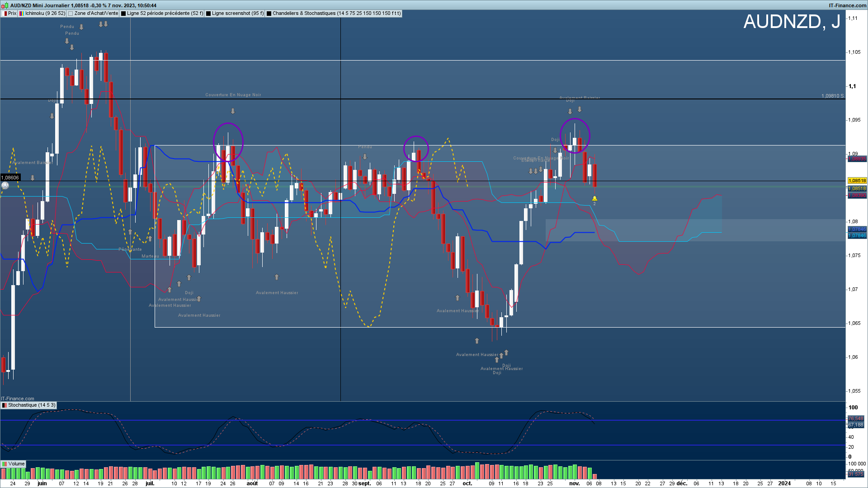
Task: Click the Prix red-white legend icon
Action: click(x=5, y=14)
